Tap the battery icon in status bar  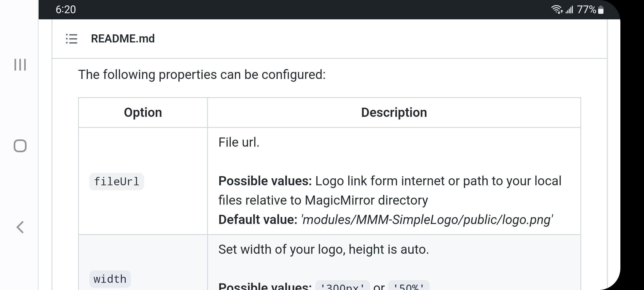coord(601,10)
